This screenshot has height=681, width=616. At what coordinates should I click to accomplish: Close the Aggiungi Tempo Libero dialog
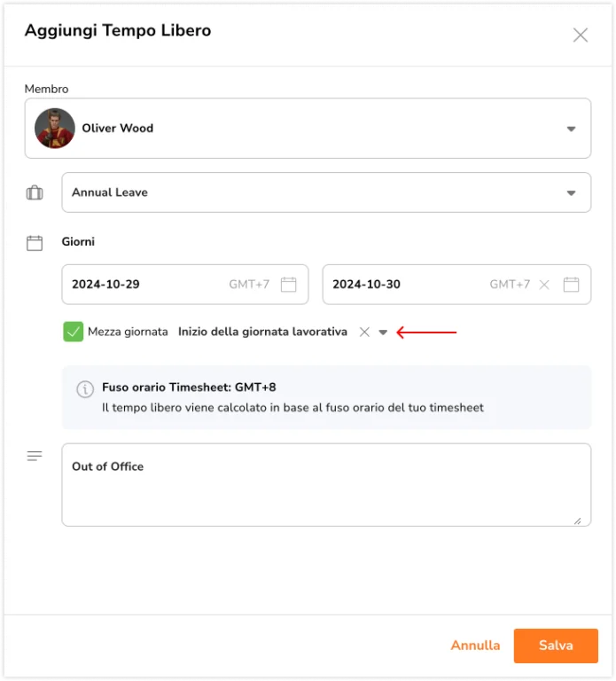[x=580, y=35]
